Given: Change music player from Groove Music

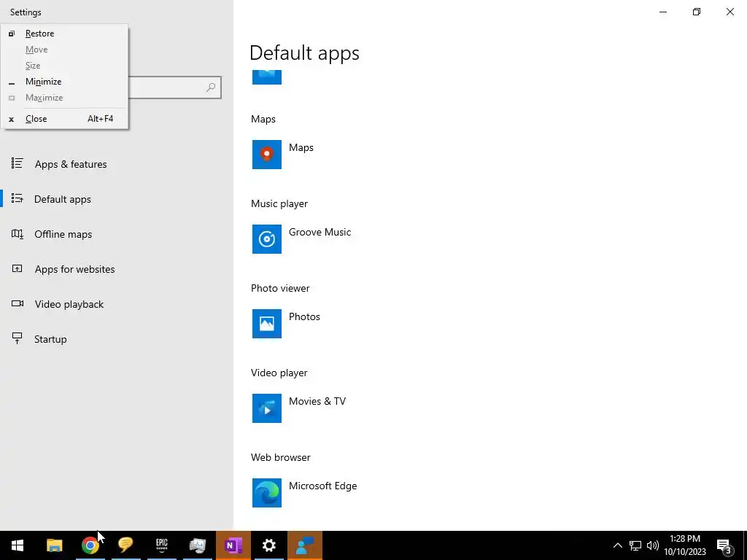Looking at the screenshot, I should [x=320, y=233].
